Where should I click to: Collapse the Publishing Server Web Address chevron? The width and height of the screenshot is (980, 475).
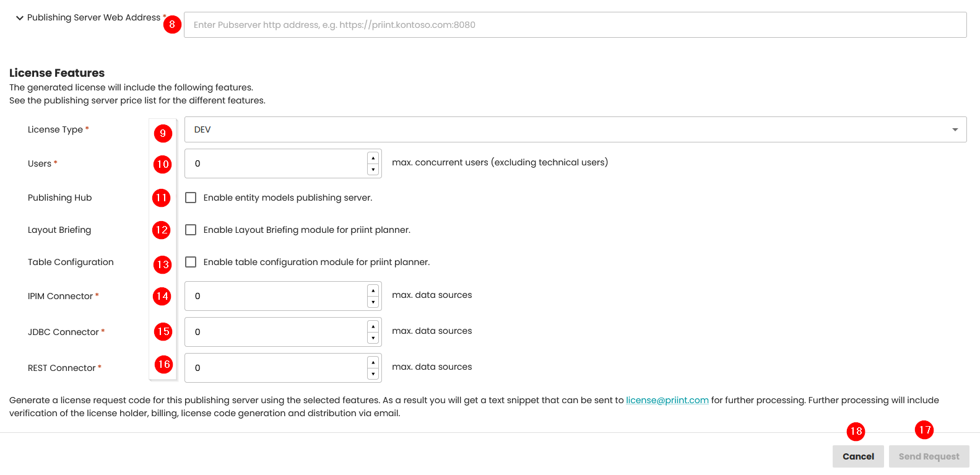click(20, 18)
